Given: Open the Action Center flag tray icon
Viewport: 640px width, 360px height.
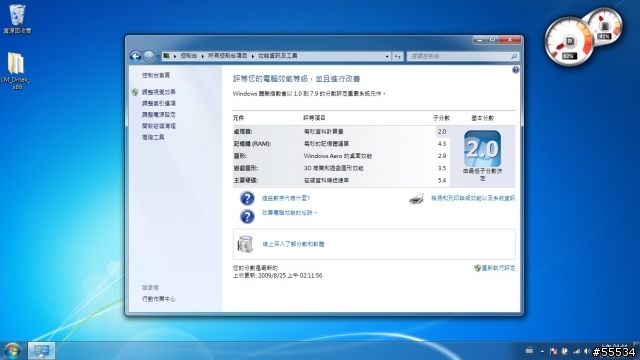Looking at the screenshot, I should (553, 351).
